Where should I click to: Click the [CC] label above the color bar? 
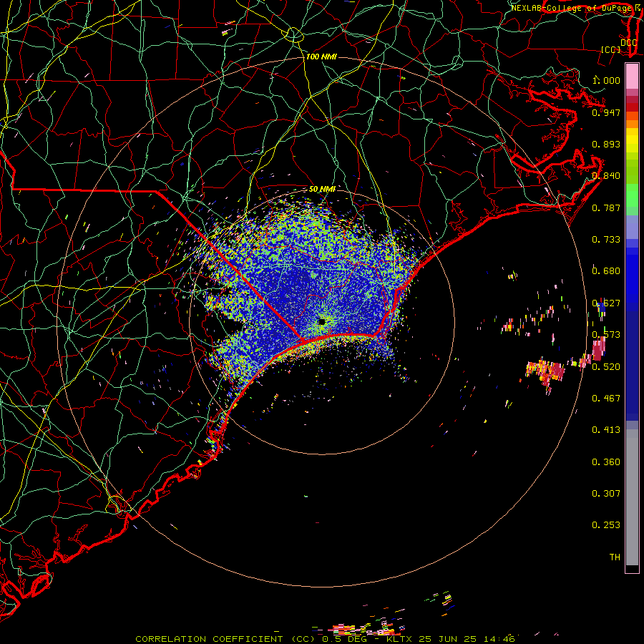click(x=611, y=50)
